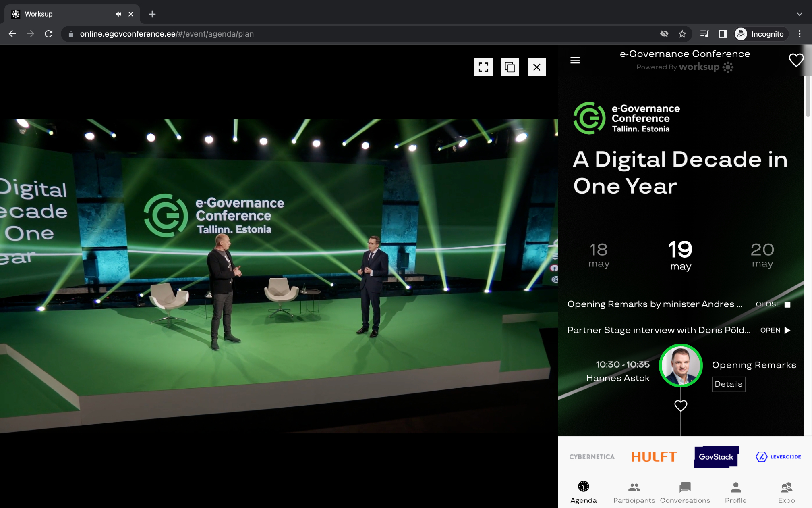Viewport: 812px width, 508px height.
Task: Open GovStack sponsor logo
Action: (716, 456)
